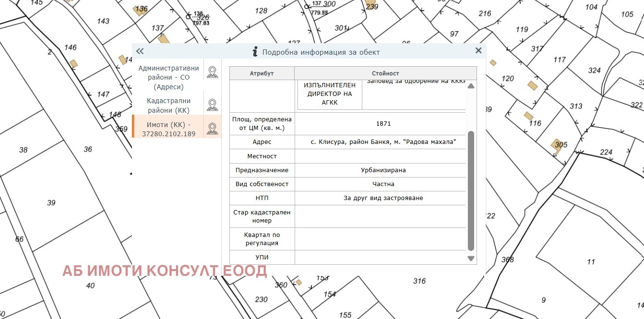Viewport: 644px width, 319px height.
Task: Click locate marker icon beside Административни райони
Action: 212,72
